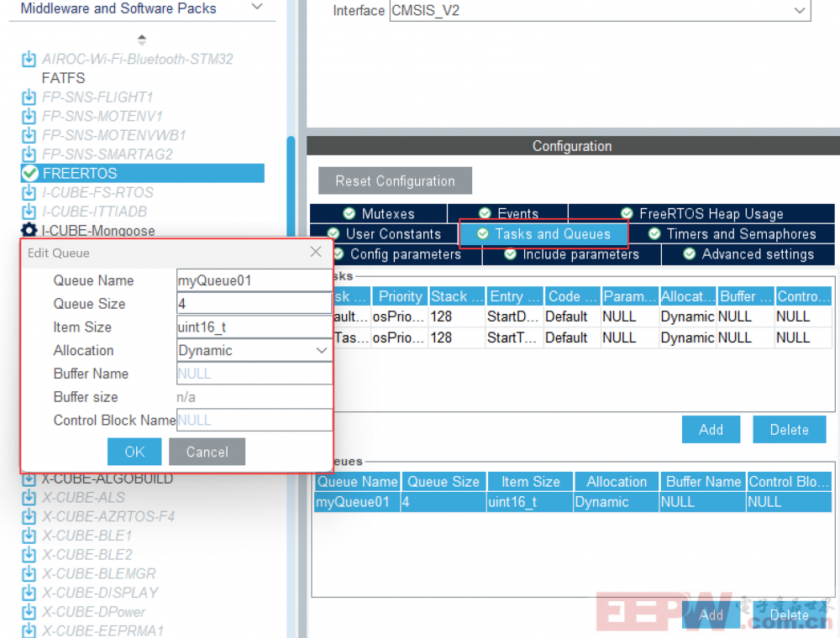The image size is (840, 638).
Task: Click the Item Size column header in Queues table
Action: [x=530, y=482]
